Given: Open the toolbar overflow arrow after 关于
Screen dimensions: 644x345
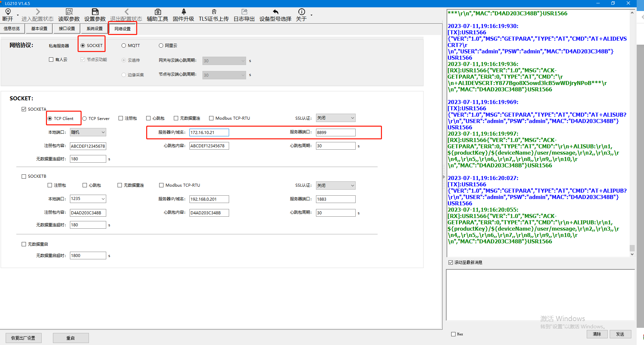Looking at the screenshot, I should [311, 15].
